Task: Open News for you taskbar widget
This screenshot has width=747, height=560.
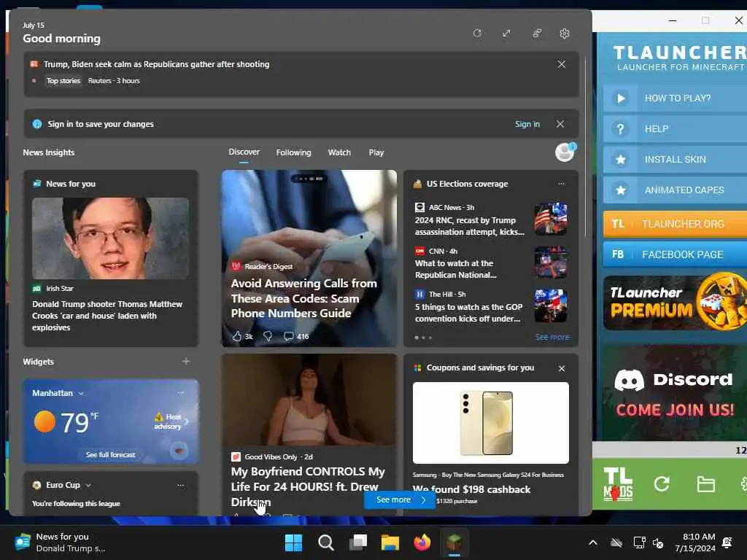Action: (60, 542)
